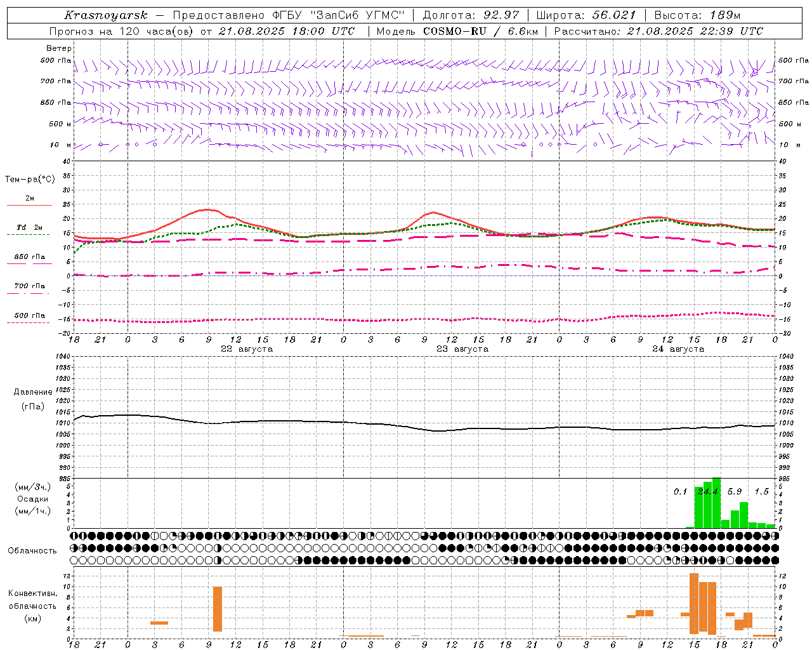Viewport: 812px width, 650px height.
Task: Click the 'Осадки' precipitation label
Action: coord(33,500)
